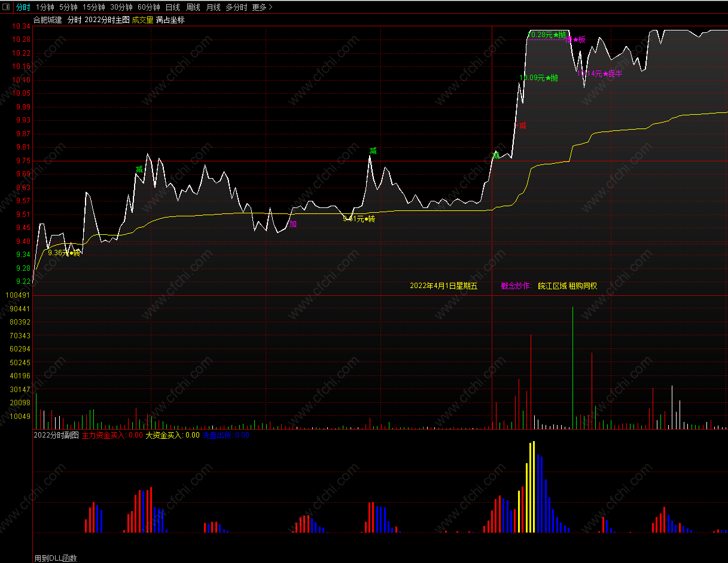Click the magenta 加 signal marker
Screen dimensions: 728x563
coord(293,224)
